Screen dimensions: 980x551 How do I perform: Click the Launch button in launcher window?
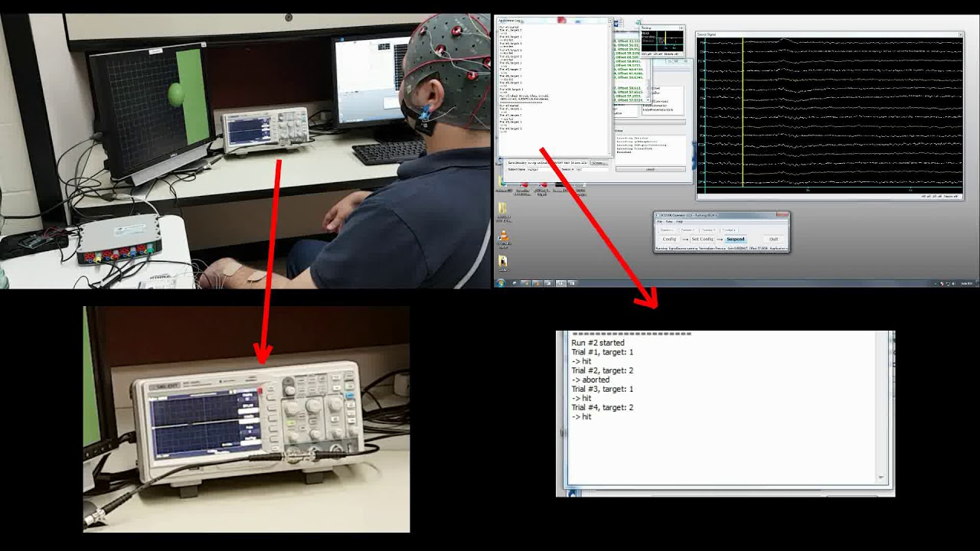click(650, 169)
